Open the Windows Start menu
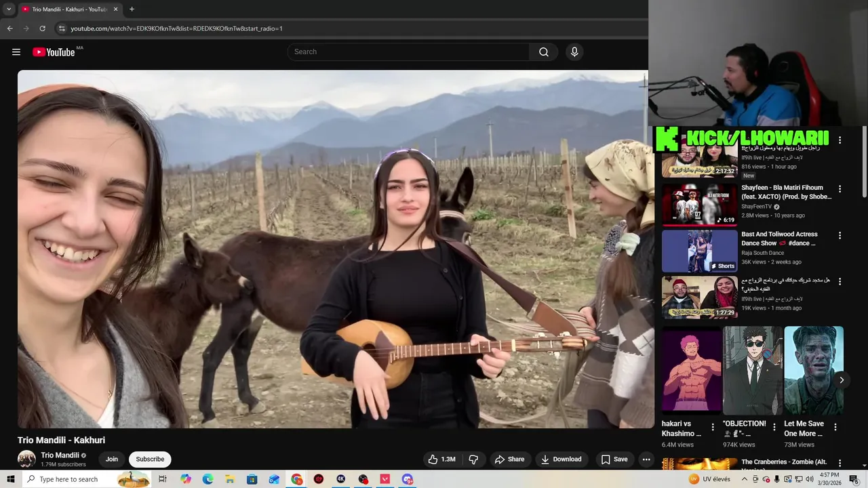 pos(10,479)
